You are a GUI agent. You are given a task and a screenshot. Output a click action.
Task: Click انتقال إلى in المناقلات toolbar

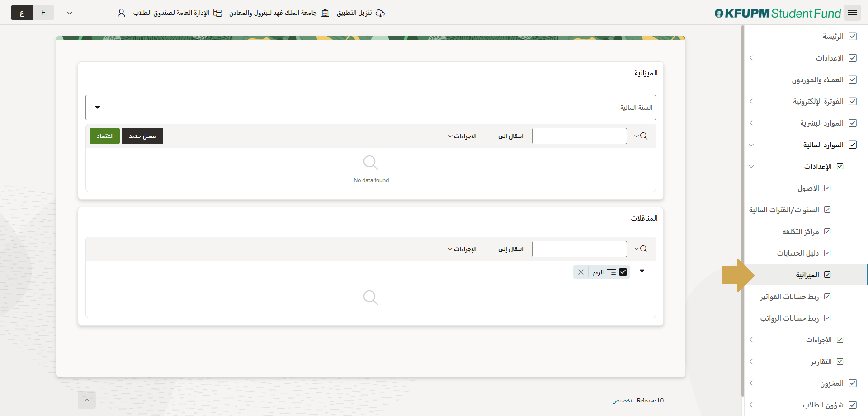click(511, 249)
